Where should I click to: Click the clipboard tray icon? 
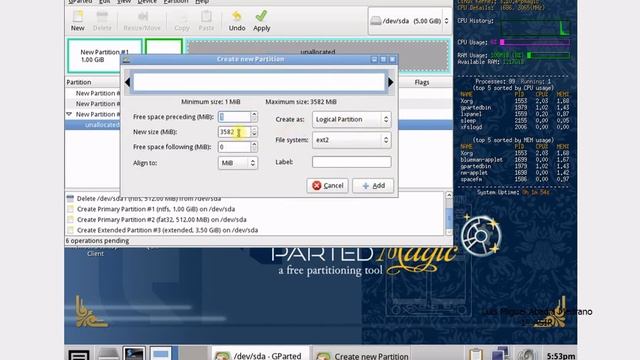(x=476, y=354)
